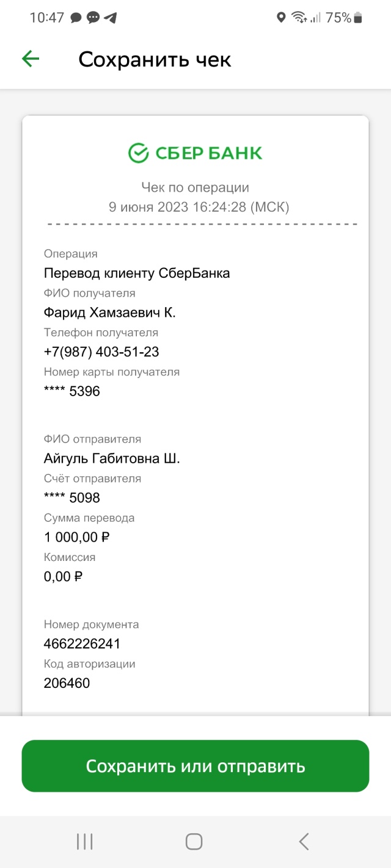391x868 pixels.
Task: Tap recipient card number **** 5396
Action: (71, 391)
